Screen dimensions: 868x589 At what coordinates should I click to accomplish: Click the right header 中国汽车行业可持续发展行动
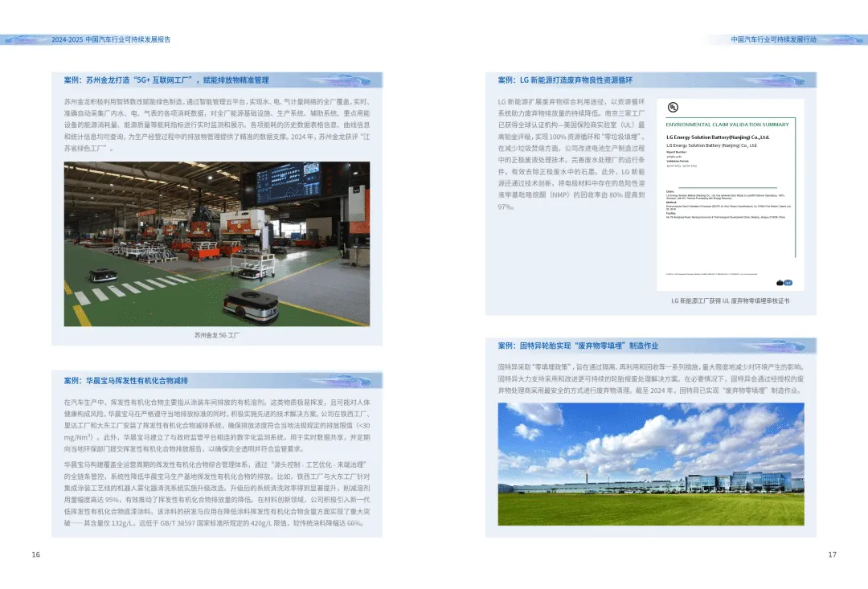(x=773, y=40)
